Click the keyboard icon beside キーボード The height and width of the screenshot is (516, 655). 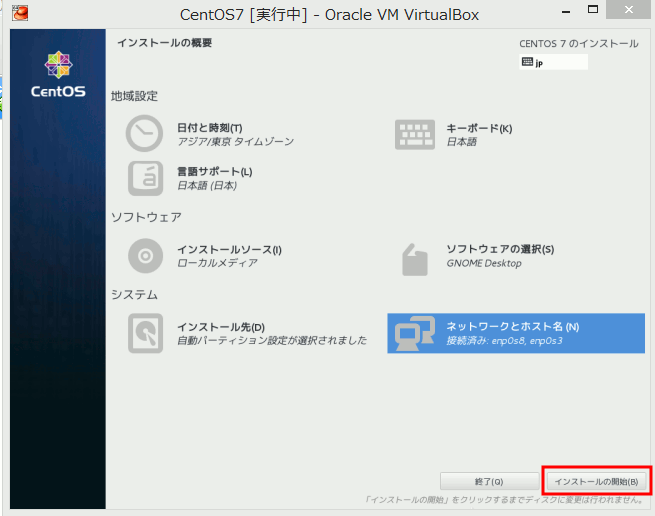(x=415, y=134)
